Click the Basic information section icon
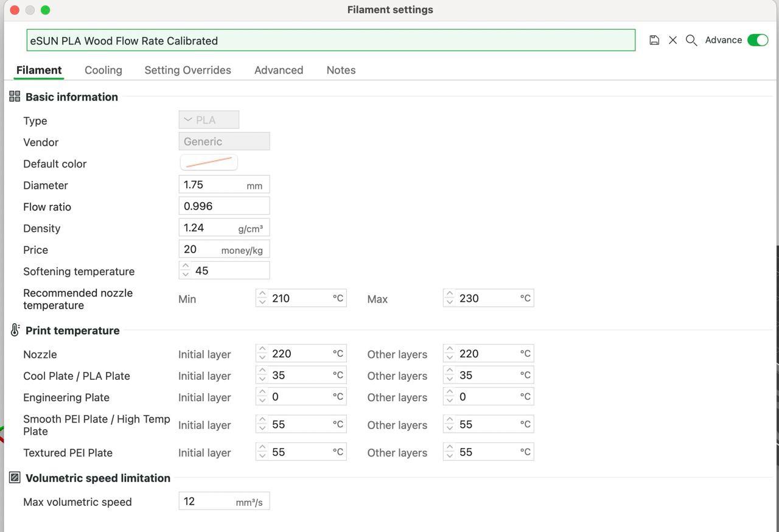 [15, 97]
